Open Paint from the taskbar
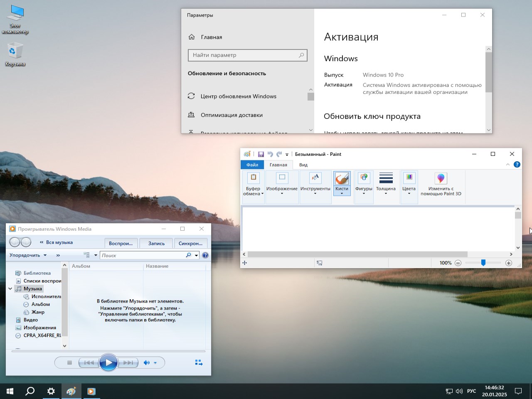This screenshot has height=399, width=532. pos(71,391)
